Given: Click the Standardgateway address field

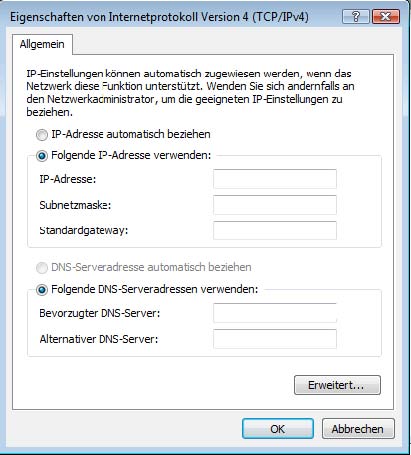Looking at the screenshot, I should pos(275,230).
